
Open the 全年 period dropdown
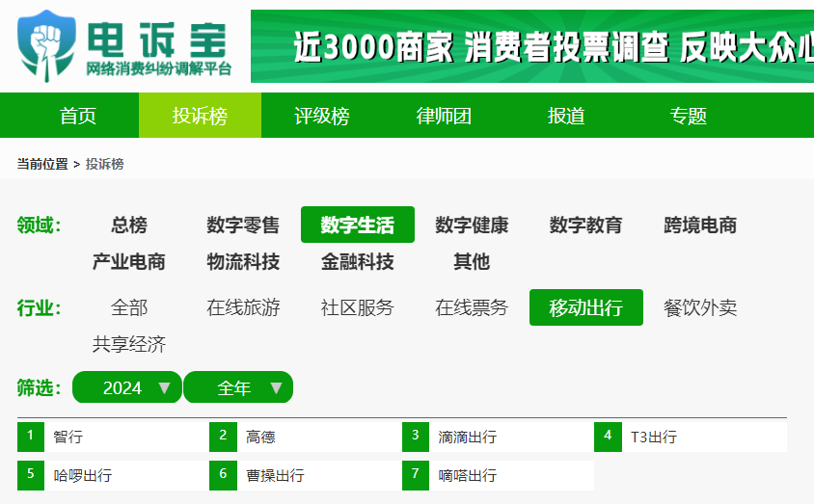(238, 387)
